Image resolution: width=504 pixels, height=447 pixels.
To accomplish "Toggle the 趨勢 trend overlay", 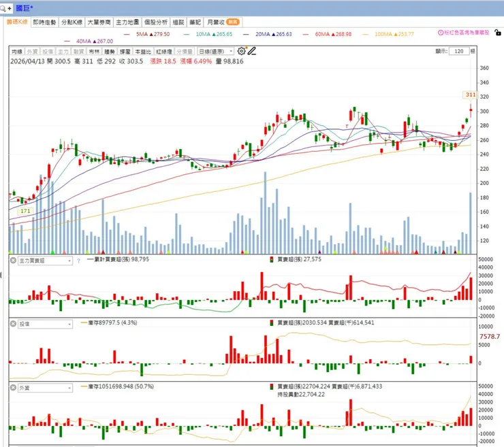I will click(x=109, y=52).
